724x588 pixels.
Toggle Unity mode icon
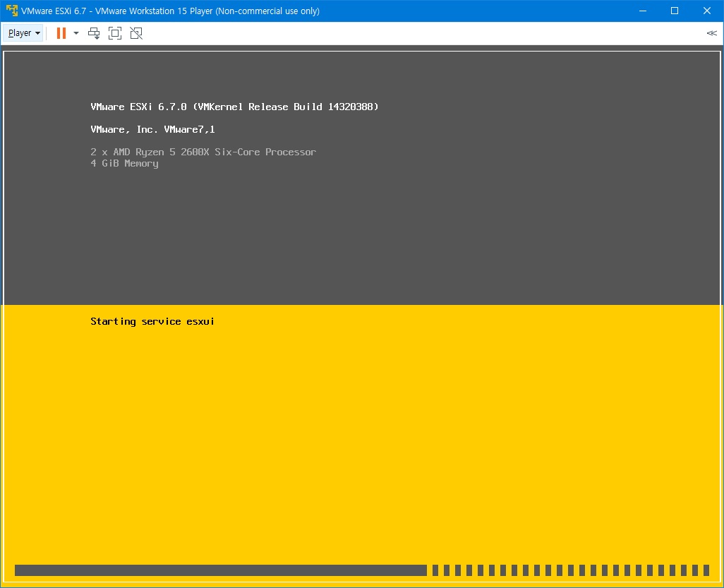136,33
